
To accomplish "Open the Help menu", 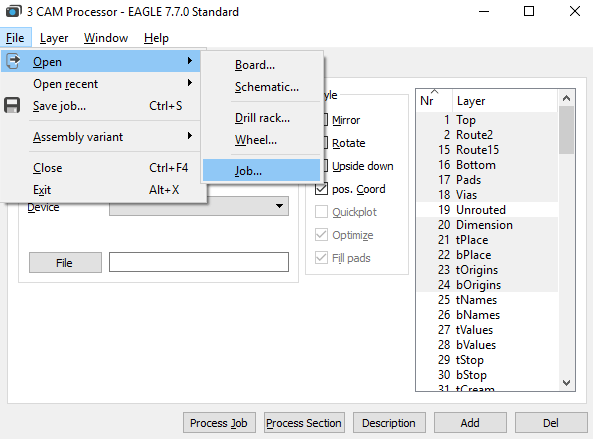I will pos(156,38).
